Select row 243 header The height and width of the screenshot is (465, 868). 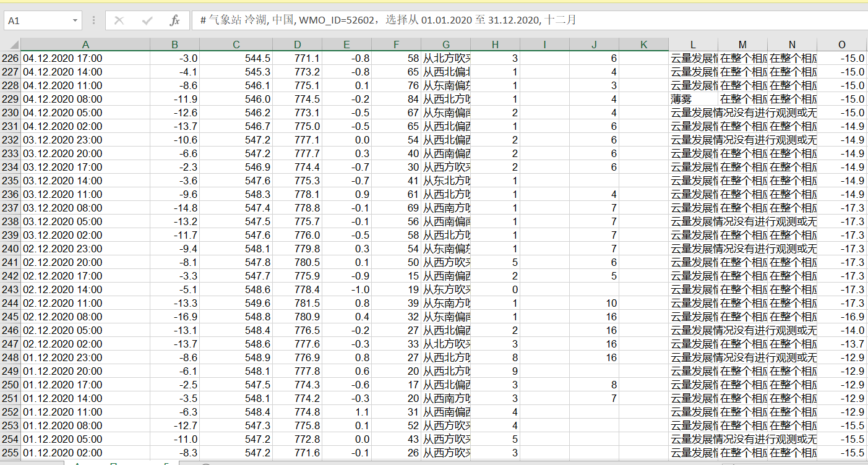[10, 289]
